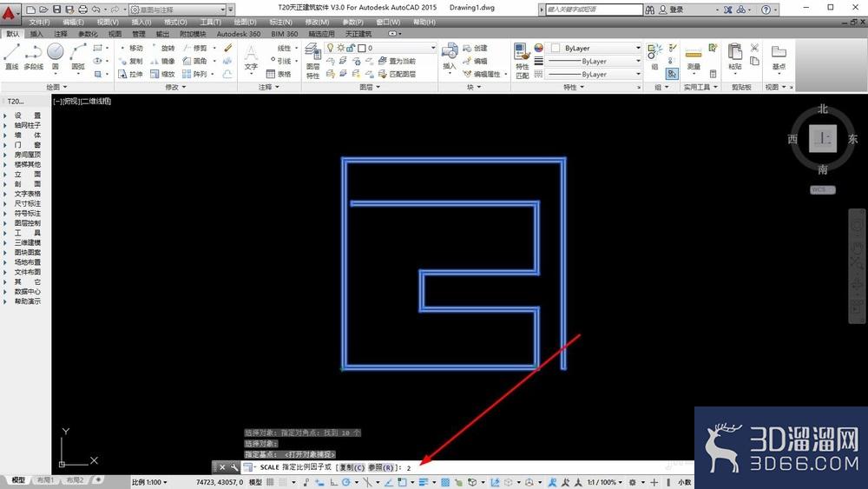
Task: Toggle layer on/off lightbulb in layer dropdown
Action: [331, 48]
